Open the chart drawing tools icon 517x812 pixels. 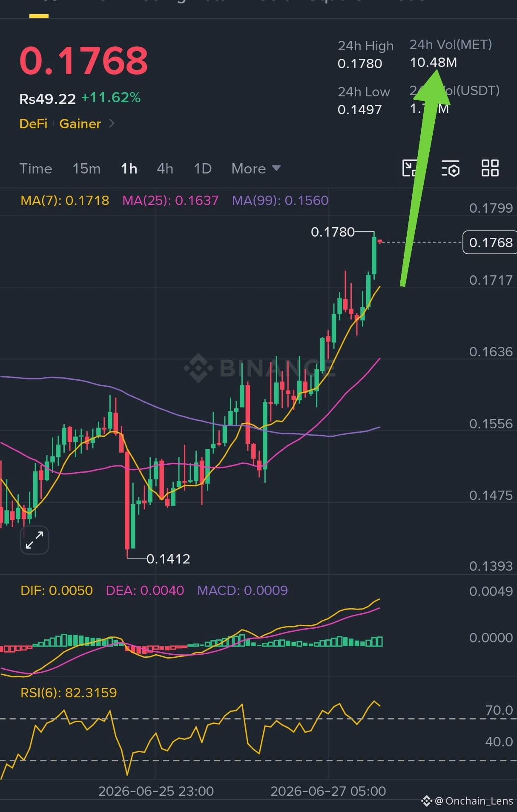[x=410, y=168]
